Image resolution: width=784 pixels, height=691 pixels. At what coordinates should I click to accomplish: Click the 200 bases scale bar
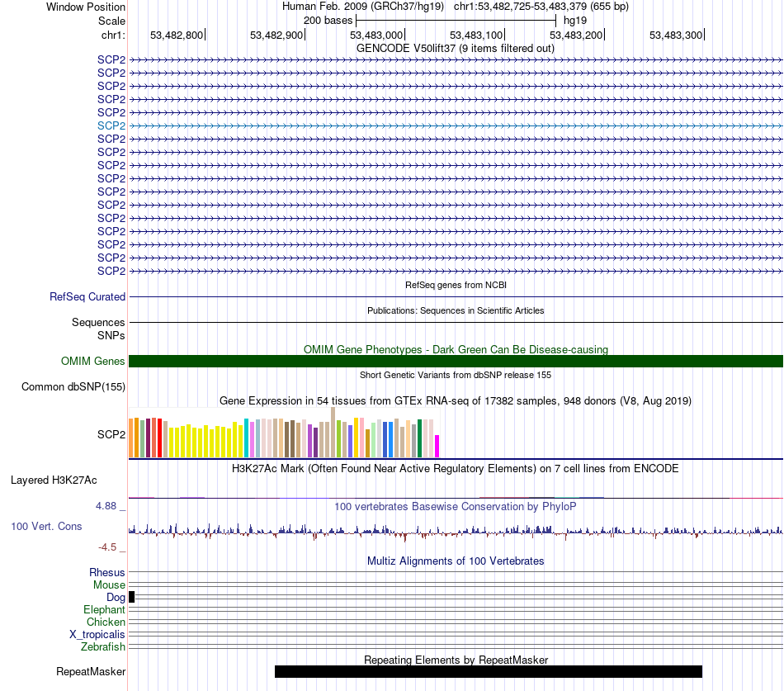[456, 21]
